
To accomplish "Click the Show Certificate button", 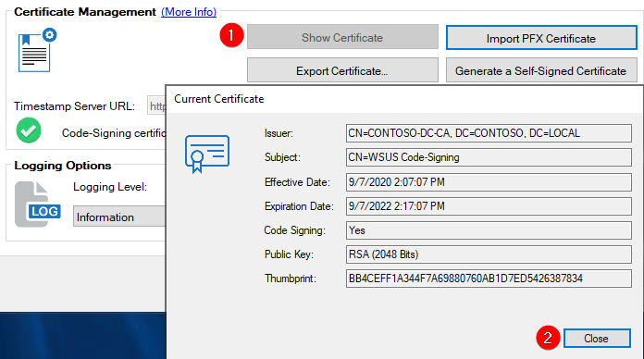I will [x=342, y=37].
